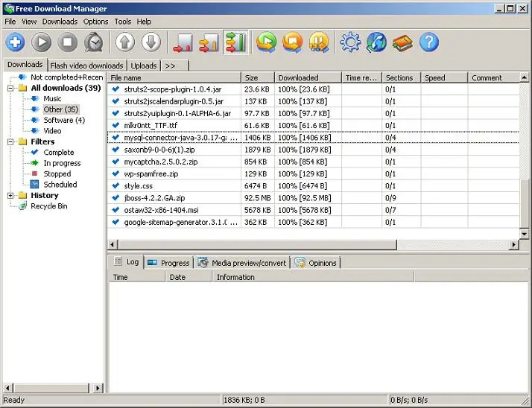Click the stacked books toolbar icon
Screen dimensions: 532x408
[403, 43]
